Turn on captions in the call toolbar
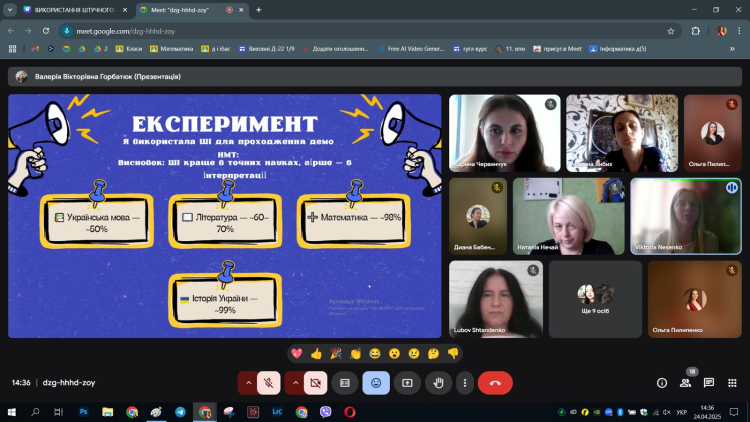The width and height of the screenshot is (750, 422). tap(345, 382)
